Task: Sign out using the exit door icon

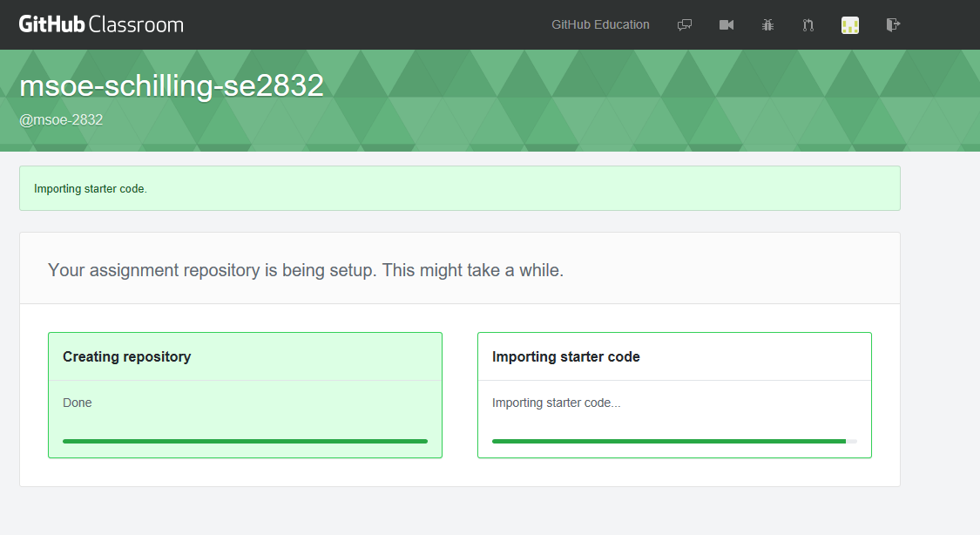Action: 893,24
